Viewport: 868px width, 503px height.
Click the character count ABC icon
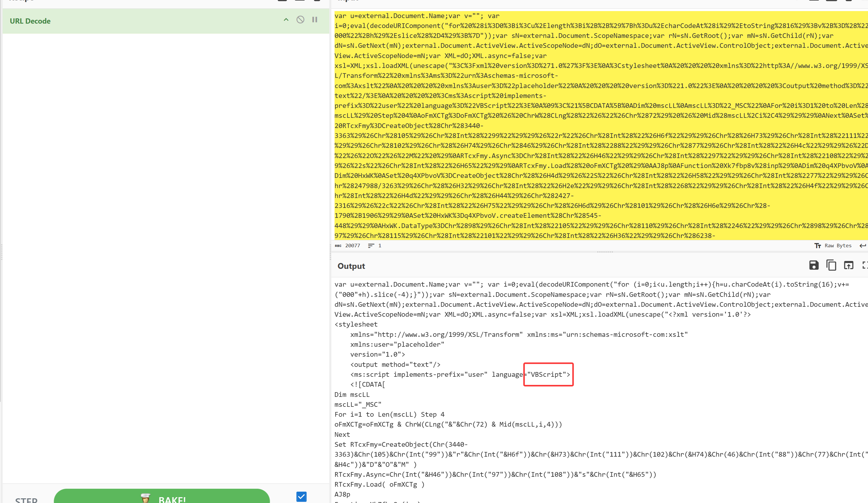(x=338, y=246)
